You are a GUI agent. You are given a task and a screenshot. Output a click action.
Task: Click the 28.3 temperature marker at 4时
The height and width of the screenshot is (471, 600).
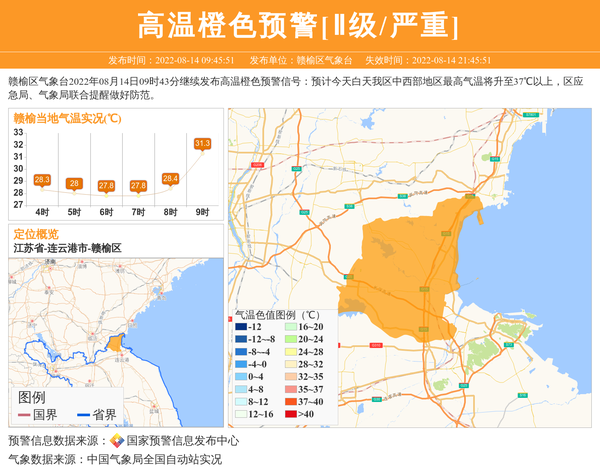point(42,180)
